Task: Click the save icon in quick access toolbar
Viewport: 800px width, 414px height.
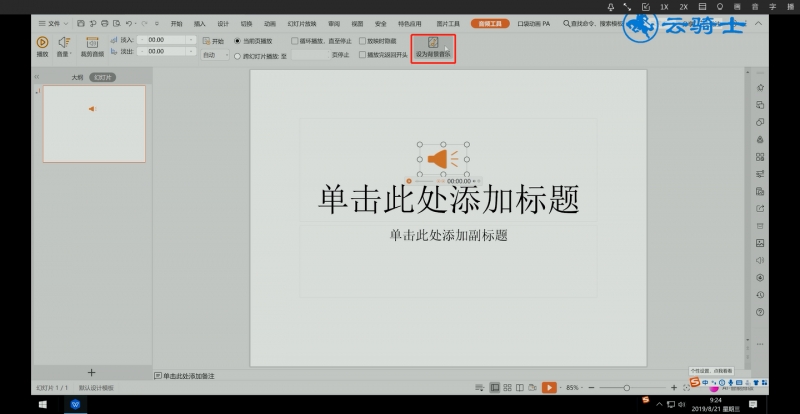Action: (x=81, y=23)
